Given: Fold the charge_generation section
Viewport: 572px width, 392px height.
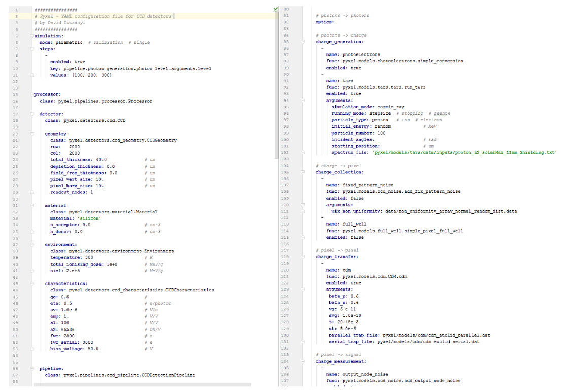Looking at the screenshot, I should point(303,42).
